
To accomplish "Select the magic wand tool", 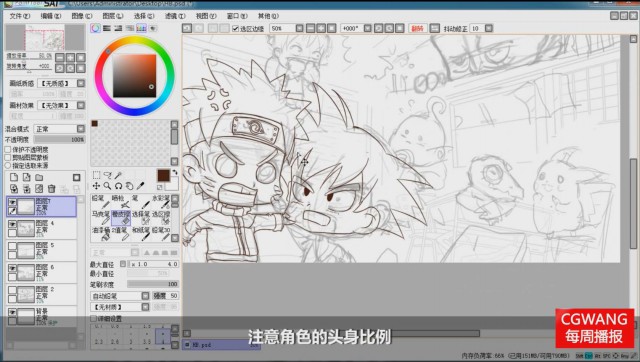I will [118, 175].
